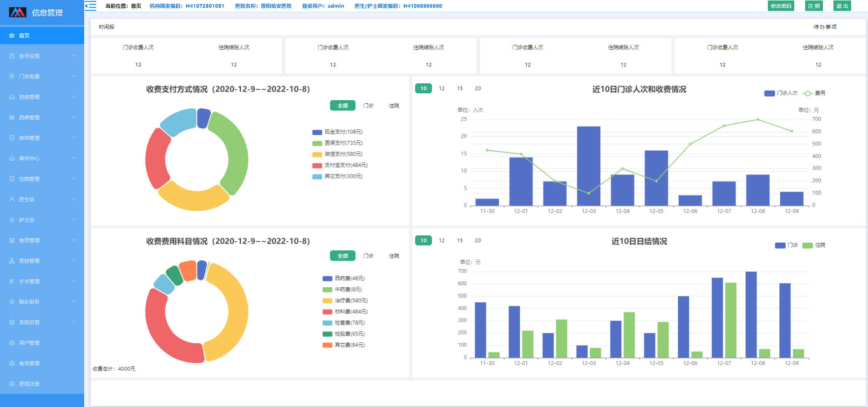The width and height of the screenshot is (868, 407).
Task: Click the 用户管理 gear icon
Action: tap(12, 343)
